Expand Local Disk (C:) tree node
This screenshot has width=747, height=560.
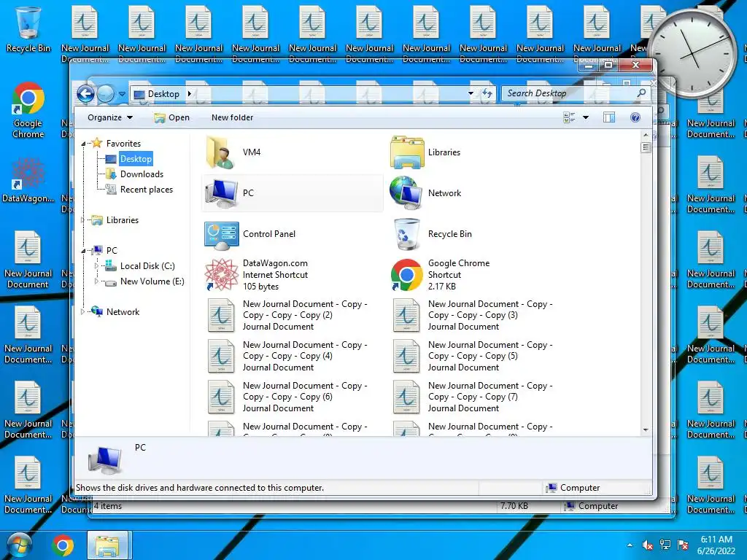[97, 265]
